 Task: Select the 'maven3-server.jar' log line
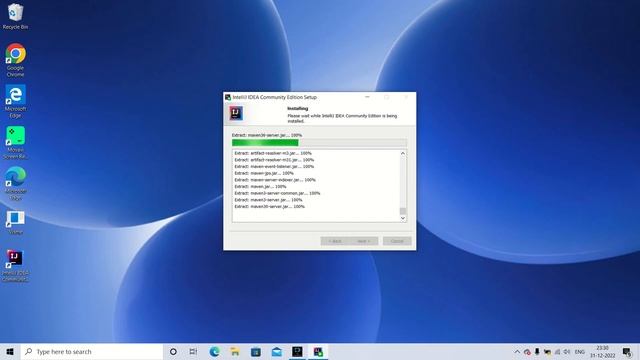tap(268, 200)
